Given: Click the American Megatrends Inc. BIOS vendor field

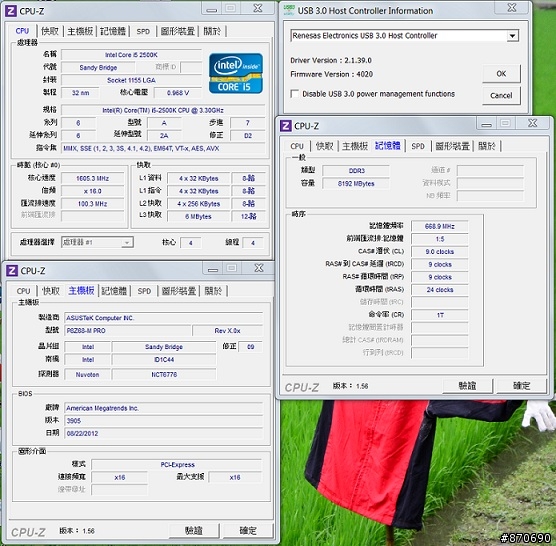Looking at the screenshot, I should click(x=163, y=408).
